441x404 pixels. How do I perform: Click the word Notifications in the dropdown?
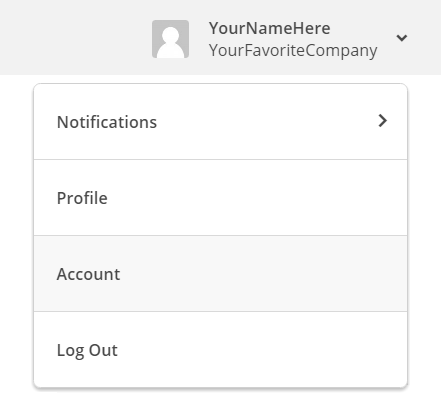coord(107,122)
